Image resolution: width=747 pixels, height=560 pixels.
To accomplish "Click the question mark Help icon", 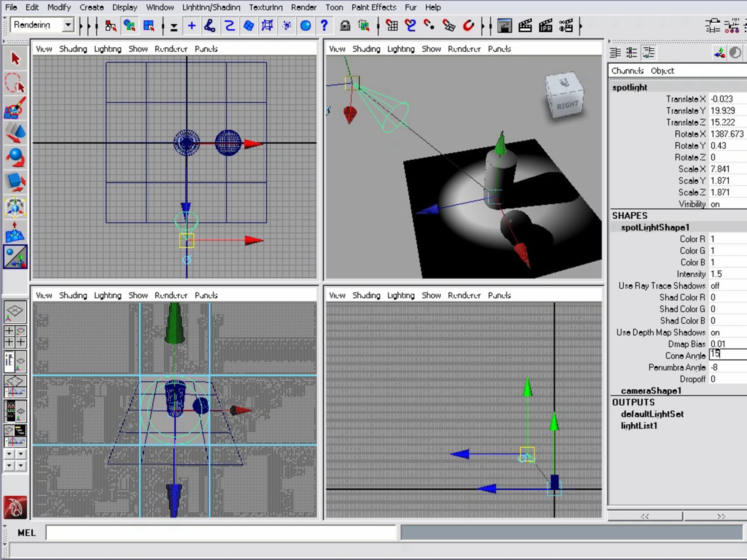I will 324,26.
